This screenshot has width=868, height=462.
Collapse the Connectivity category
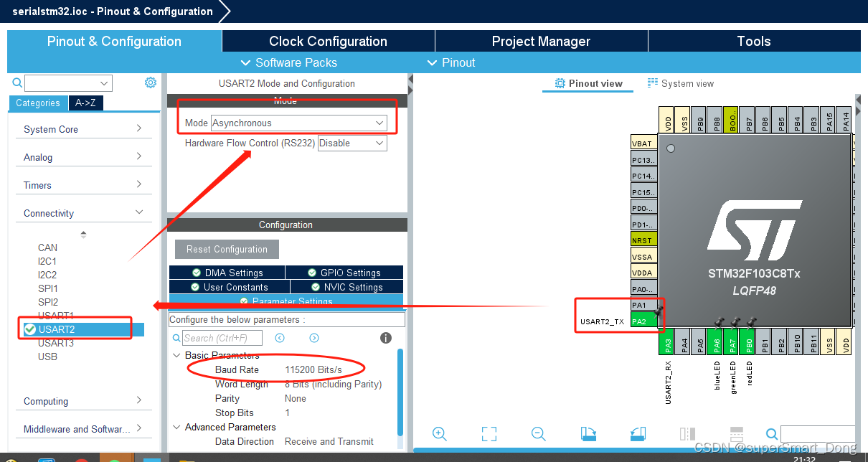tap(83, 213)
